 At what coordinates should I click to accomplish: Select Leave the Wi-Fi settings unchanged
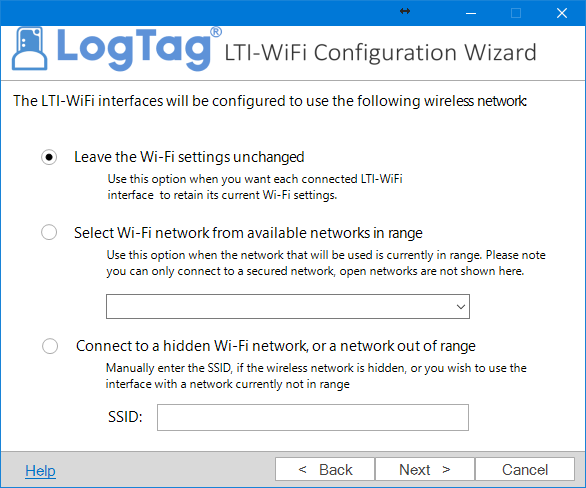pos(49,157)
